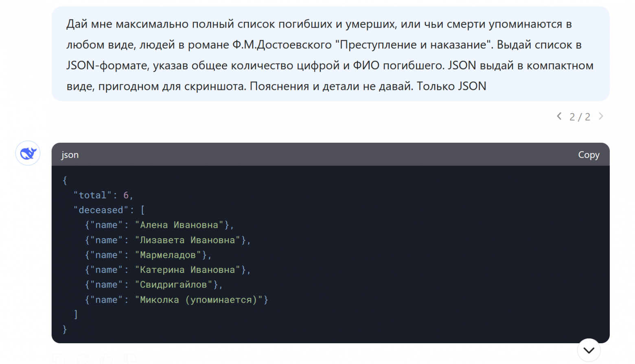Screen dimensions: 635x364
Task: Click the "Мармеладов" entry
Action: 168,255
